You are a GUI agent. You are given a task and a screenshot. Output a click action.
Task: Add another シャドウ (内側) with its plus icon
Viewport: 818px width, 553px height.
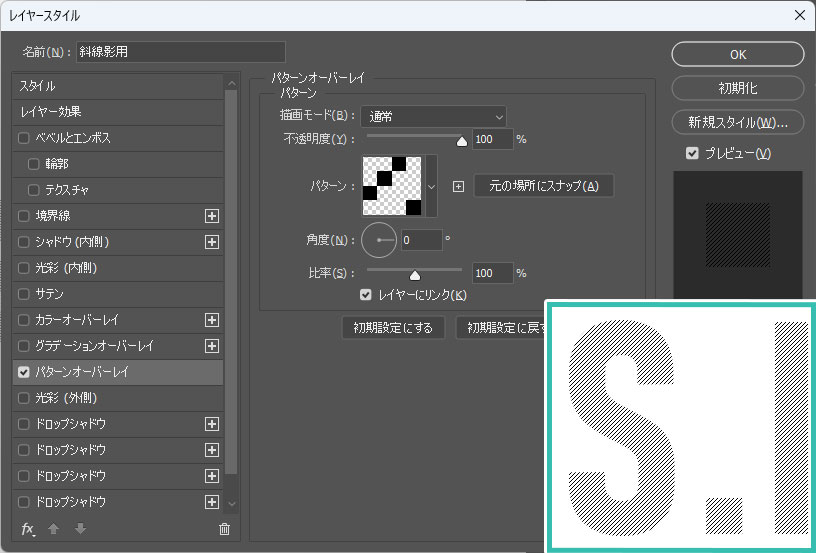coord(212,242)
